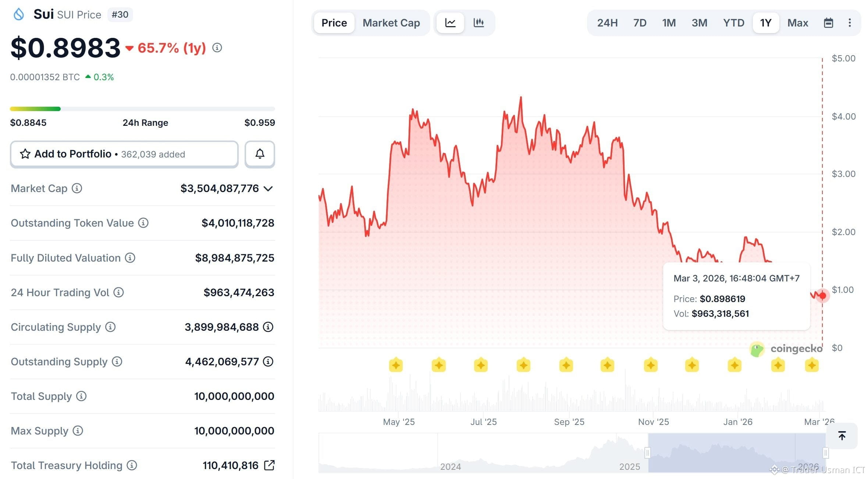The image size is (868, 479).
Task: Open info icon after 3,899,984,688 value
Action: click(268, 327)
